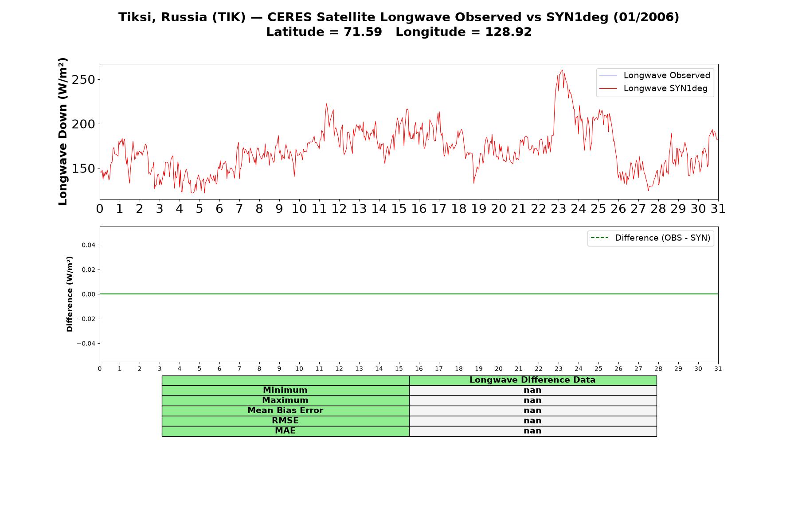The width and height of the screenshot is (798, 532).
Task: Click the nan value in MAE row
Action: [532, 431]
